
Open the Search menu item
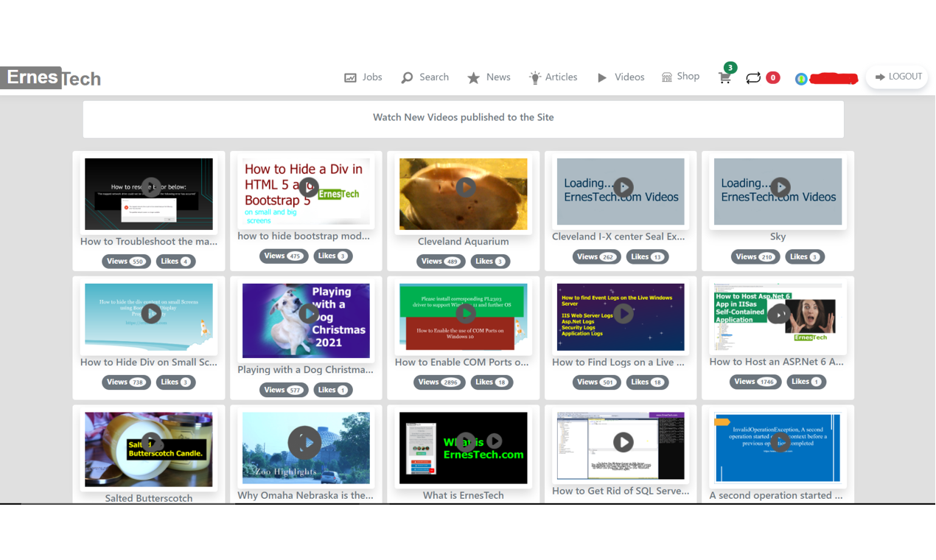(x=425, y=77)
